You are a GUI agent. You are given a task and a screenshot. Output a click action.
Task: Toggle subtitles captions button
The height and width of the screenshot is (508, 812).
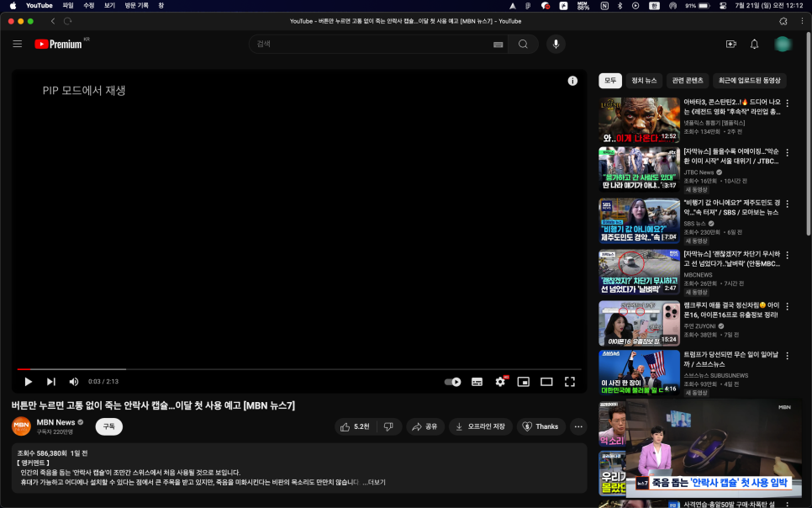[477, 382]
